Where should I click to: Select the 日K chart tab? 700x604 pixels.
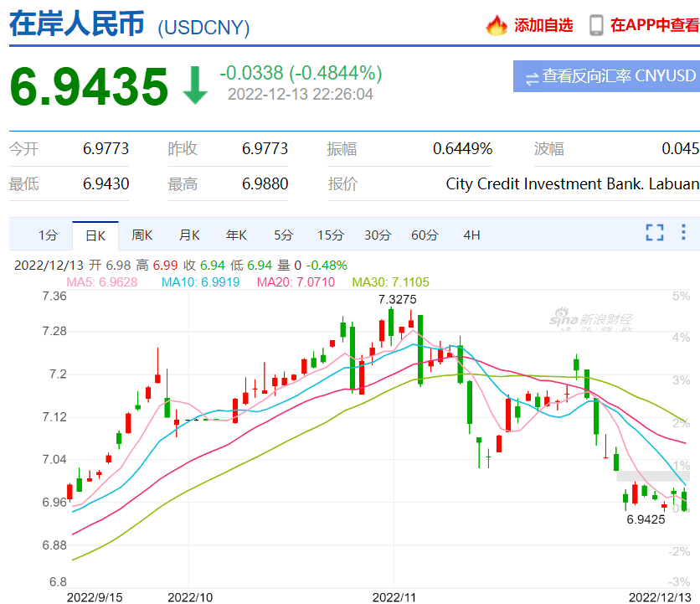click(95, 236)
